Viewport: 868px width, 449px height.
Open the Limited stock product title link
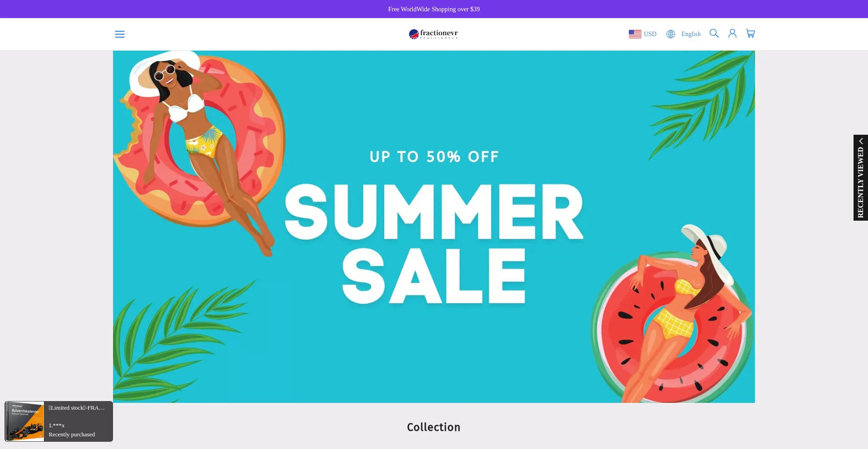coord(77,408)
